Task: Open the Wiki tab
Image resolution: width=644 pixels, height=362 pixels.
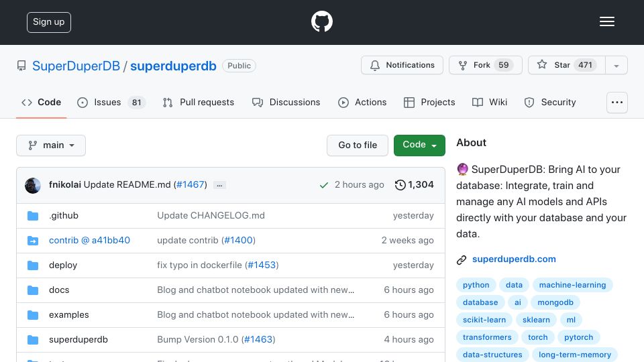Action: [x=490, y=102]
